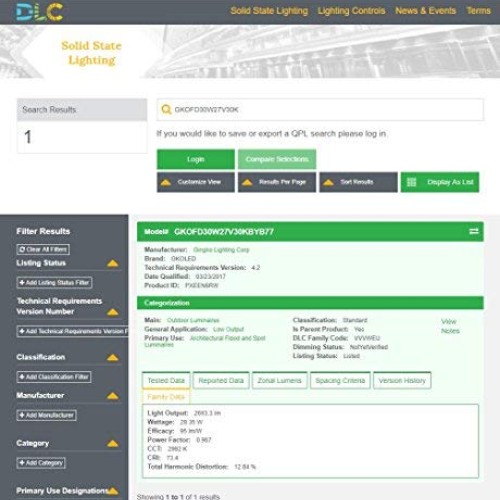Click the grid icon on Display As List
This screenshot has height=500, width=500.
(412, 182)
